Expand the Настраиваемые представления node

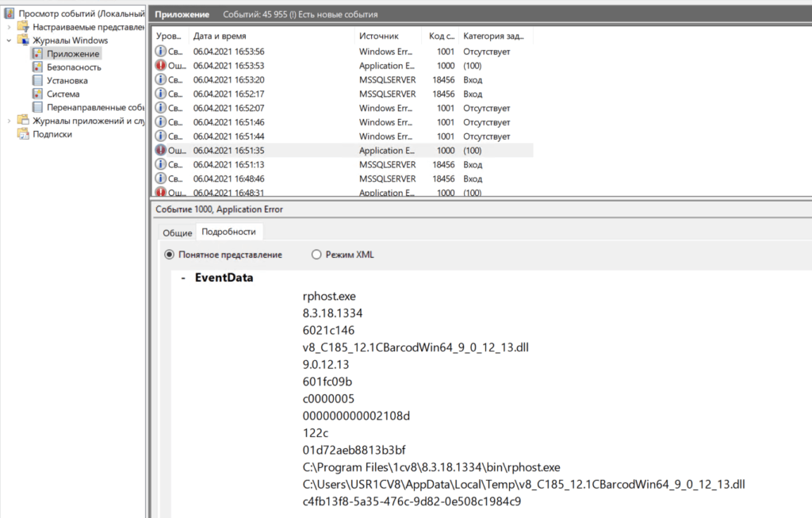click(9, 27)
